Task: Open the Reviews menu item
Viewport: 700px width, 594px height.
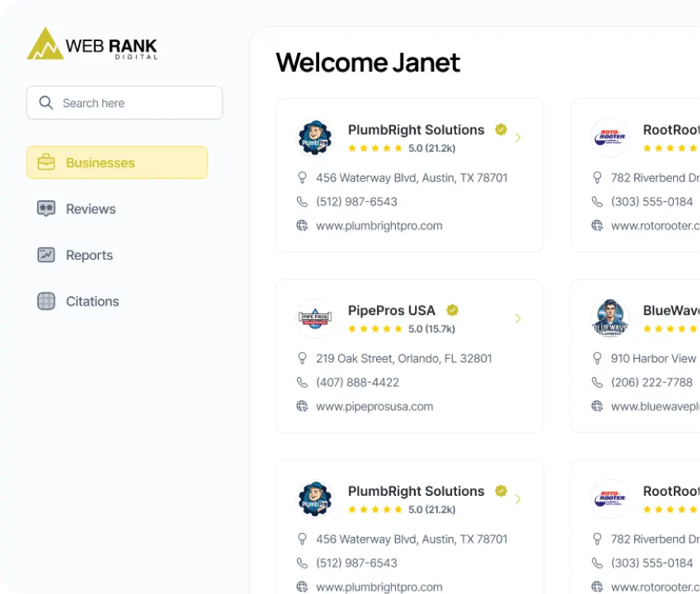Action: [x=90, y=209]
